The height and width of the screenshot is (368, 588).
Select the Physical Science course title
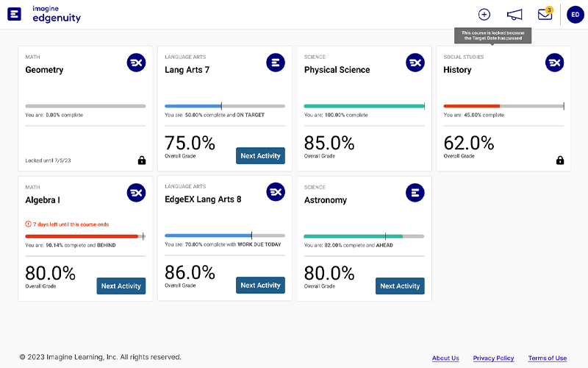(337, 70)
